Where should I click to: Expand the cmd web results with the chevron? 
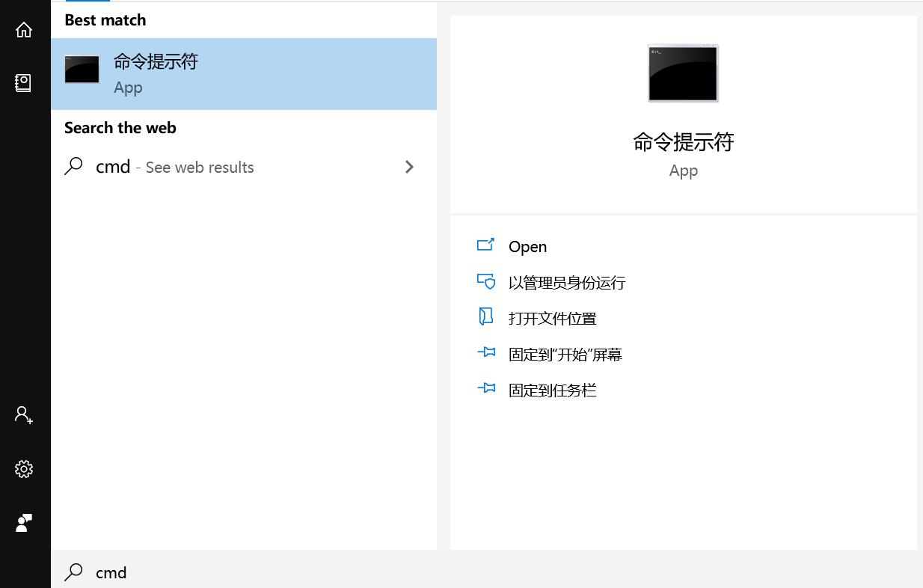tap(409, 167)
